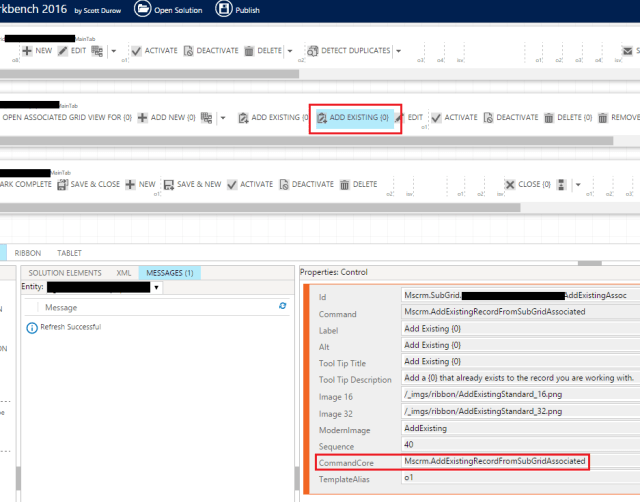Click the horizontal scrollbar under the top ribbon
This screenshot has width=640, height=502.
coord(150,74)
